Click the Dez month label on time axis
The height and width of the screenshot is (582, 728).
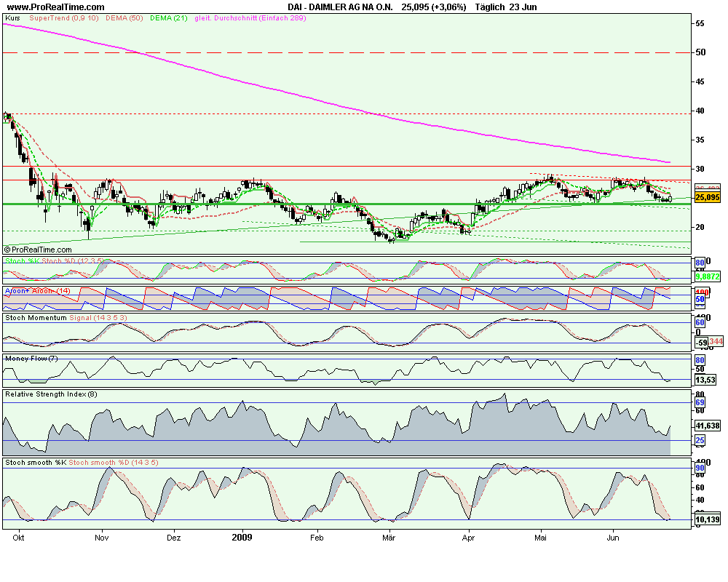pos(174,538)
